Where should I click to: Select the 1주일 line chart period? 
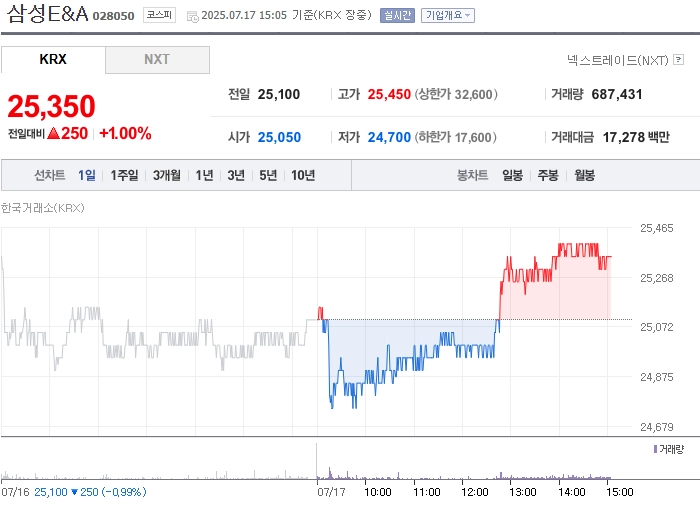[x=124, y=175]
